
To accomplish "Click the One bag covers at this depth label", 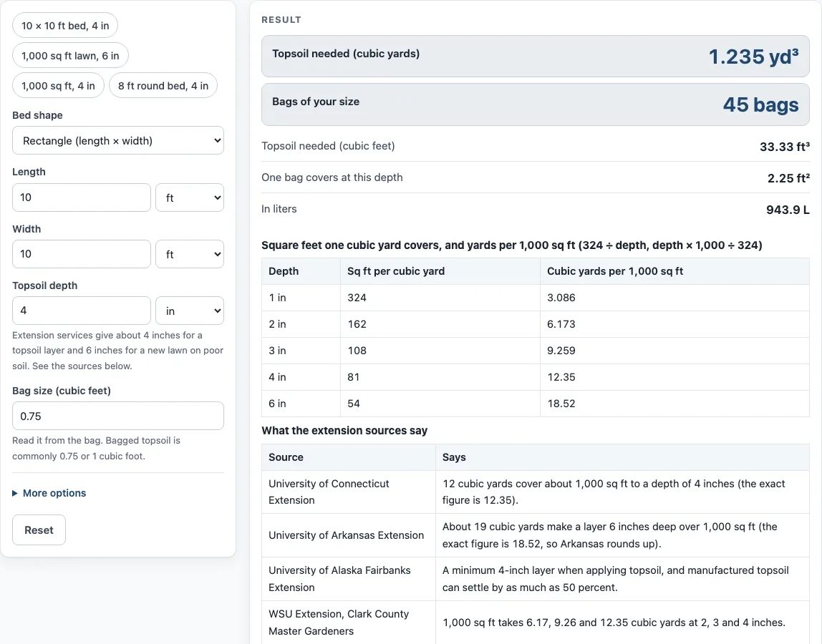I will (332, 177).
